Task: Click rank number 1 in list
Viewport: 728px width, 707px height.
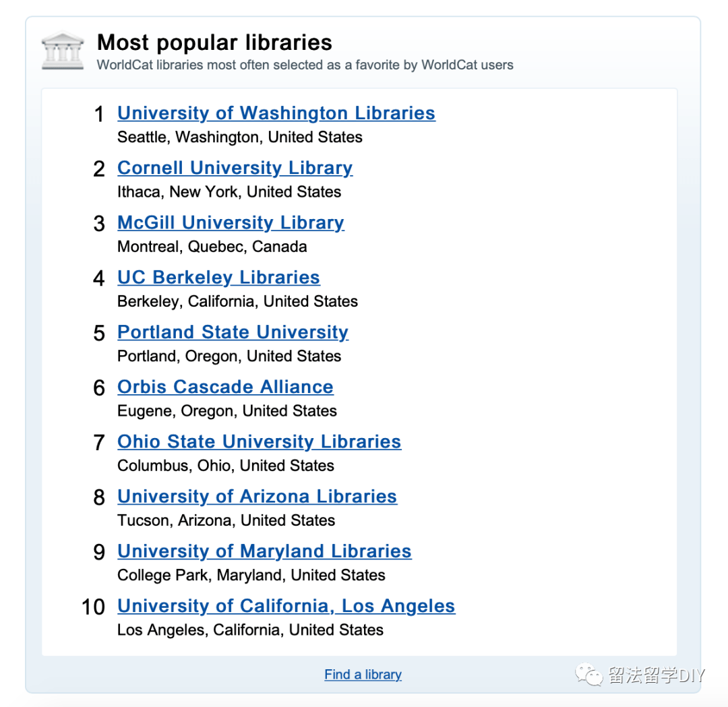Action: [99, 115]
